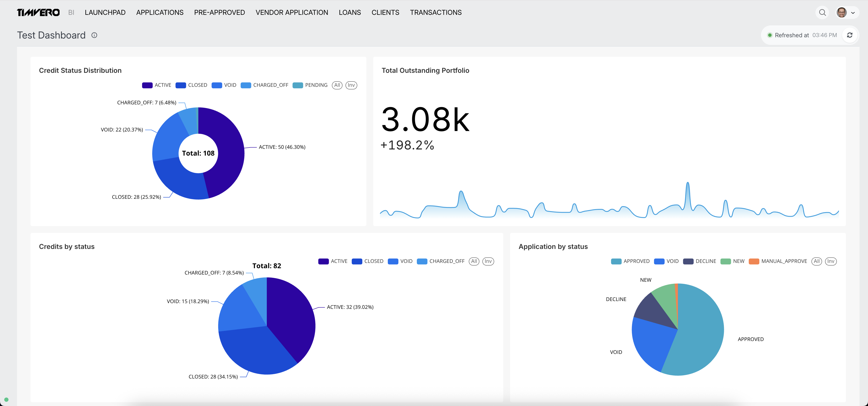Expand the user profile dropdown chevron
The width and height of the screenshot is (868, 406).
[853, 13]
